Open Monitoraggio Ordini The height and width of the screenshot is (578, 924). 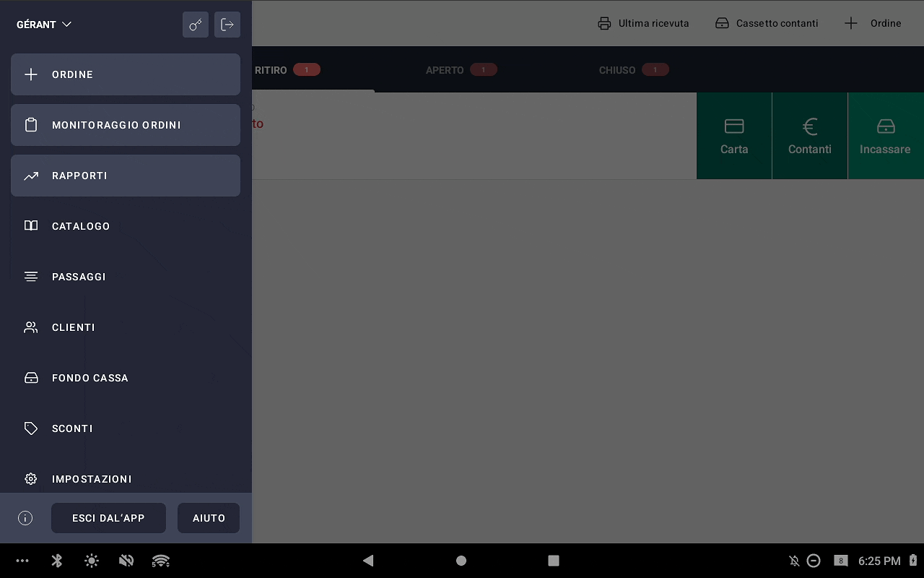coord(125,125)
